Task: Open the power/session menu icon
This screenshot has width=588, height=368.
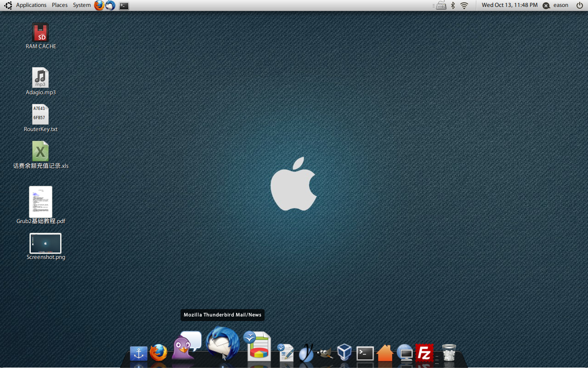Action: [579, 6]
